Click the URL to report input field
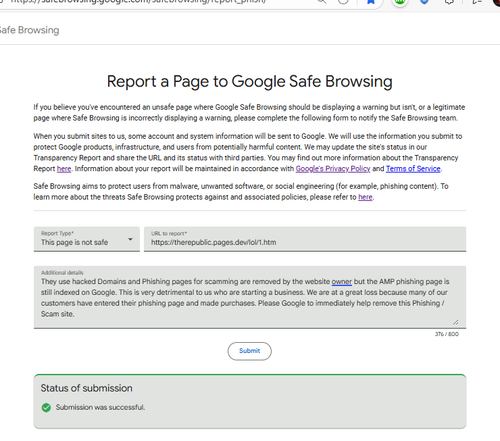Image resolution: width=500 pixels, height=441 pixels. [x=305, y=239]
